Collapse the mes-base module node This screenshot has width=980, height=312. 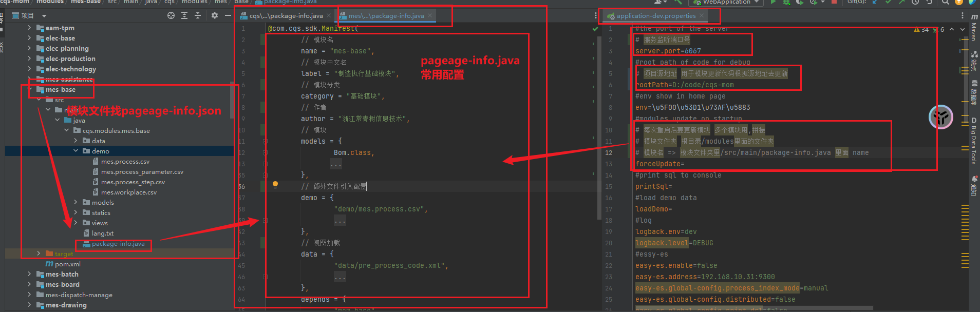coord(29,89)
